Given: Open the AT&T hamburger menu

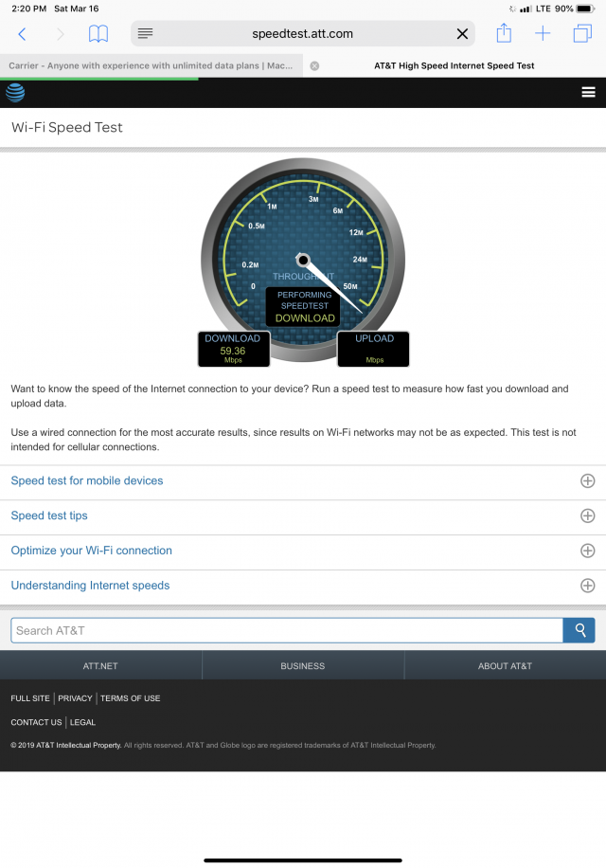Looking at the screenshot, I should click(588, 93).
